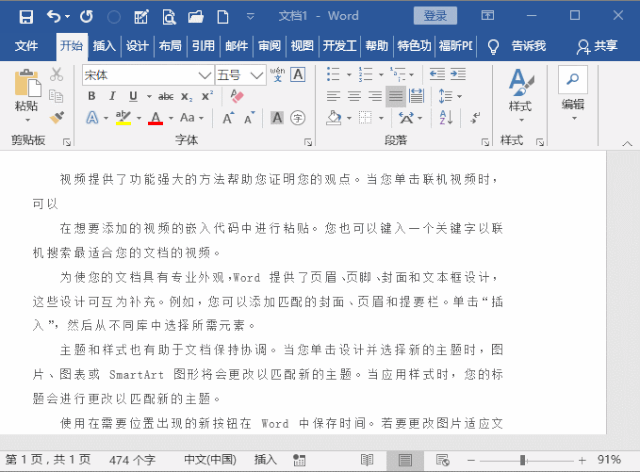Click the 登录 sign-in button

[x=435, y=16]
